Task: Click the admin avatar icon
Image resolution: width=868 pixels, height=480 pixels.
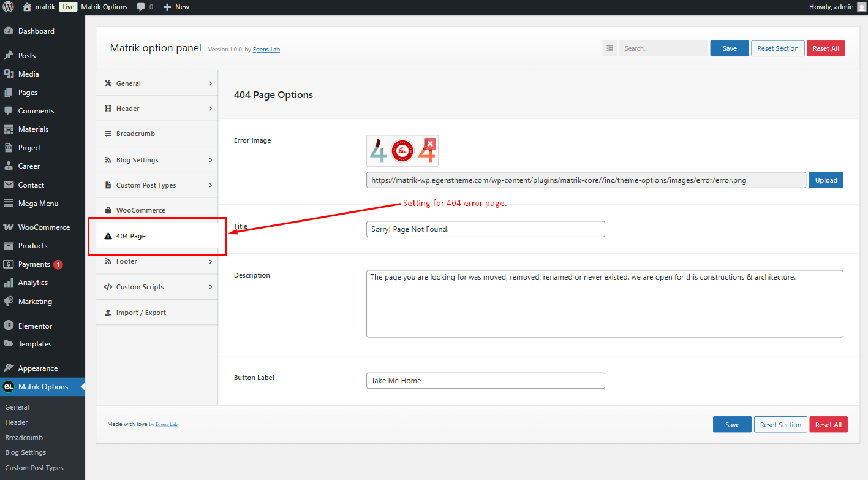Action: [861, 7]
